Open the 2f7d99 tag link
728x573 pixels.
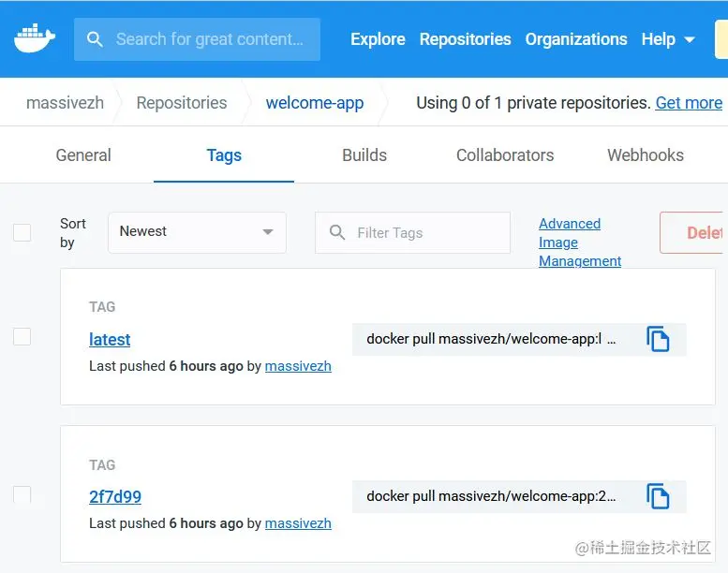pyautogui.click(x=115, y=497)
